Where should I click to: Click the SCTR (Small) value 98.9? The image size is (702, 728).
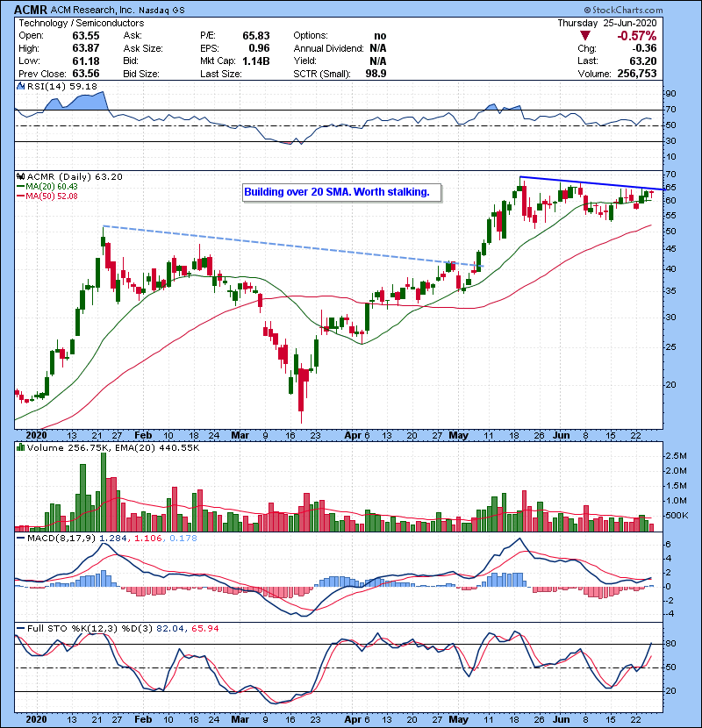pos(376,74)
